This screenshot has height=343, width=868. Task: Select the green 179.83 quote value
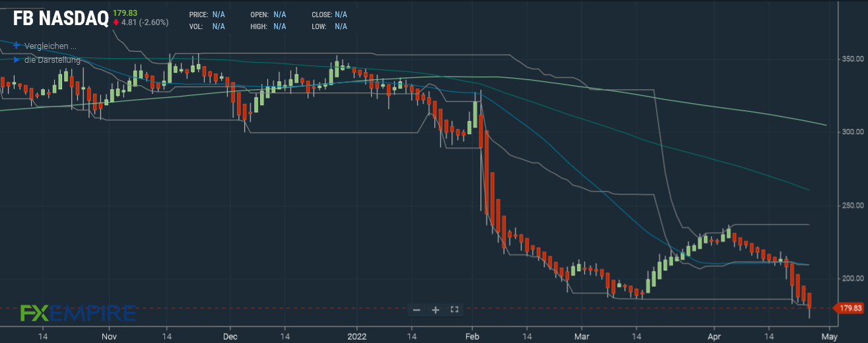pyautogui.click(x=125, y=13)
